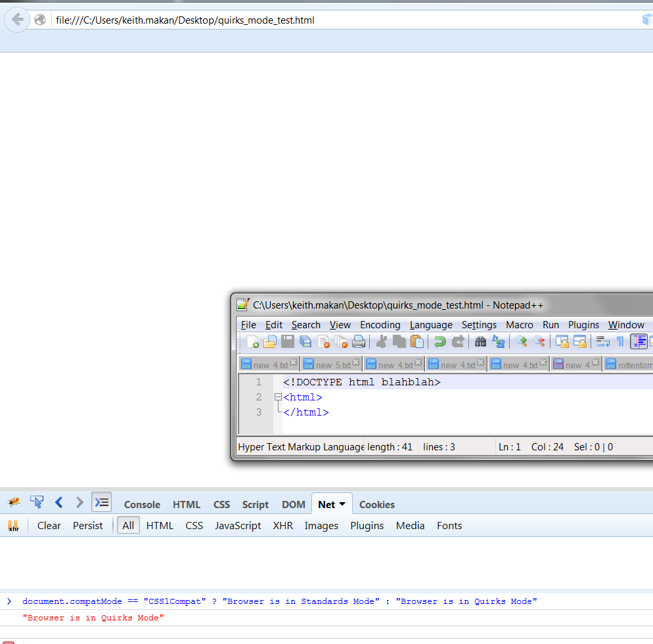Viewport: 653px width, 644px height.
Task: Open the Encoding menu in Notepad++
Action: (380, 325)
